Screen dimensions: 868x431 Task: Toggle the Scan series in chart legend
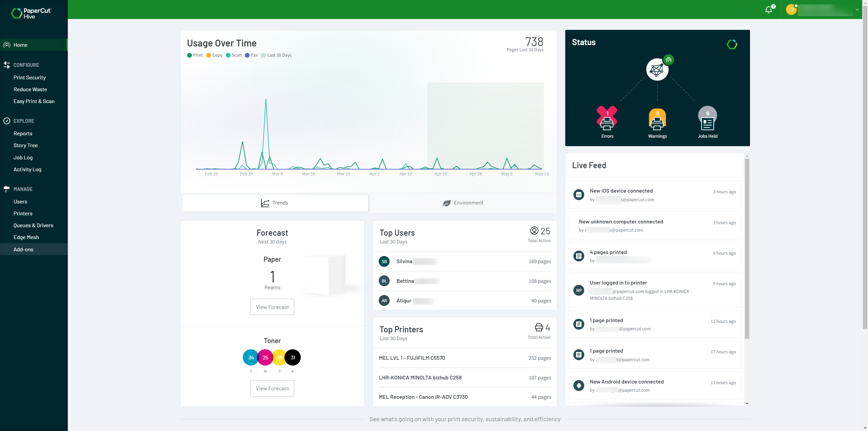[x=234, y=55]
